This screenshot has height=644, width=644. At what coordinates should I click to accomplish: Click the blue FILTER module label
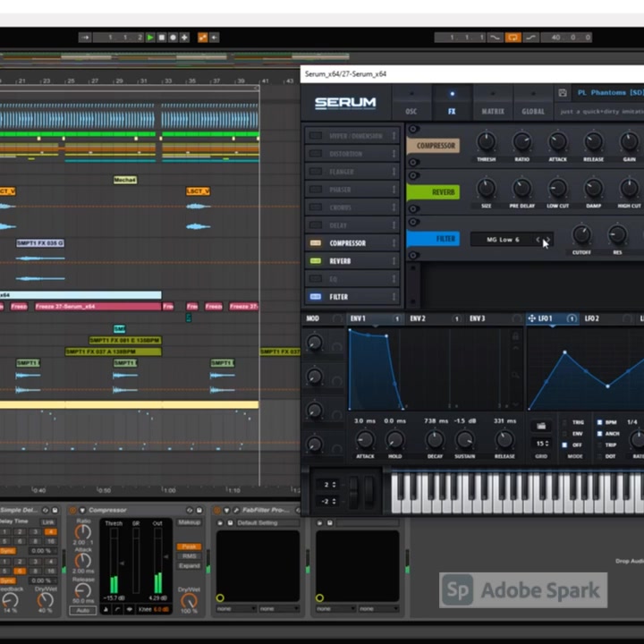(x=433, y=239)
